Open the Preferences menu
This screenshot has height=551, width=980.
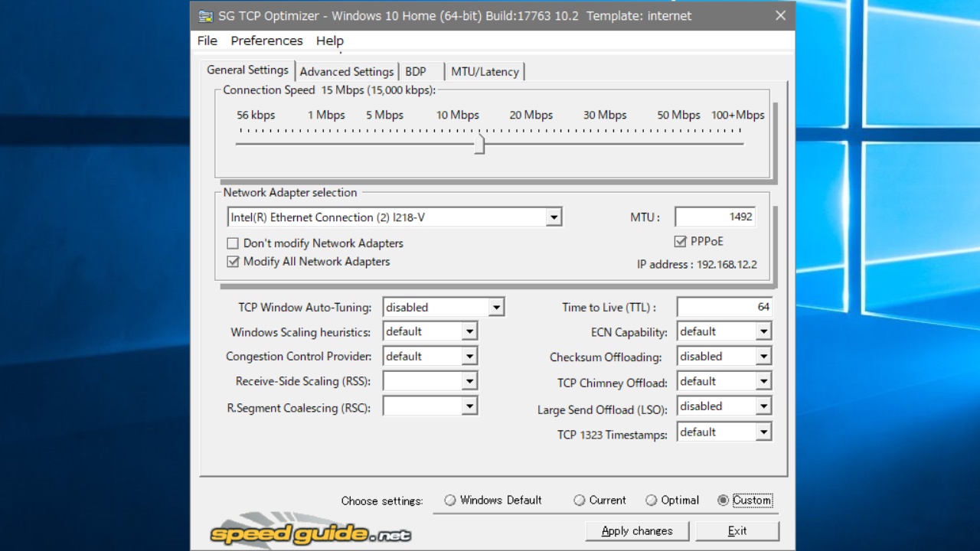coord(266,41)
